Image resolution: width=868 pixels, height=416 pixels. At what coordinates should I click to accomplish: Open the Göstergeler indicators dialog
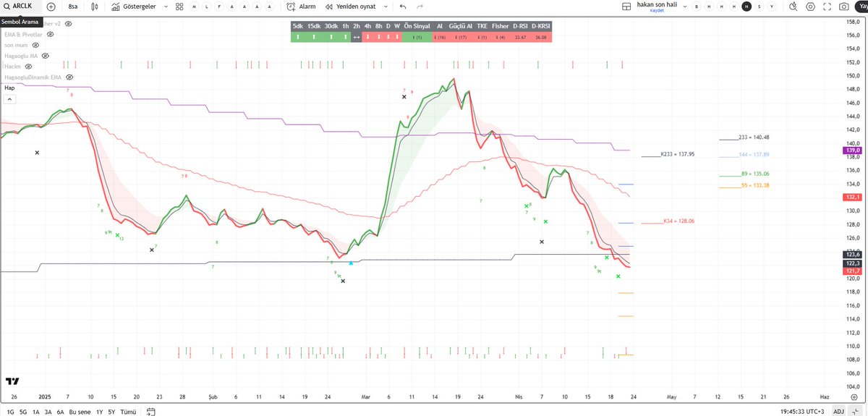134,7
